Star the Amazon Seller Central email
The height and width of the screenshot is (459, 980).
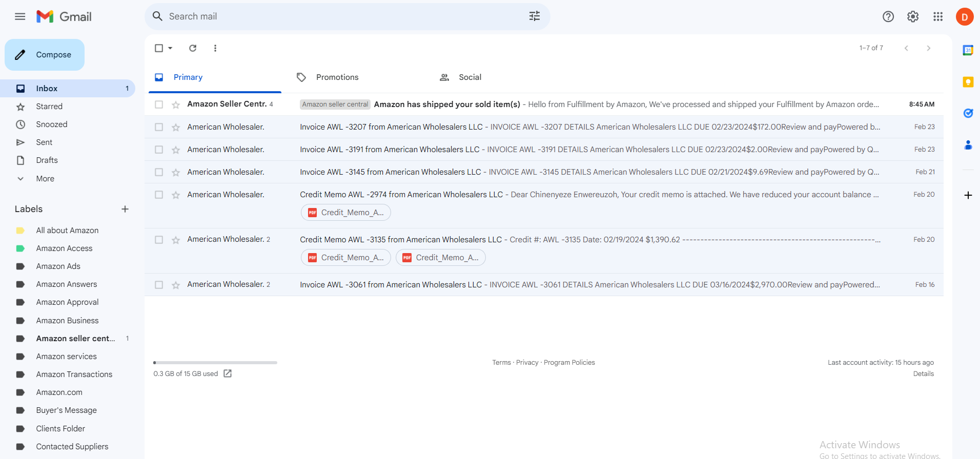coord(176,105)
